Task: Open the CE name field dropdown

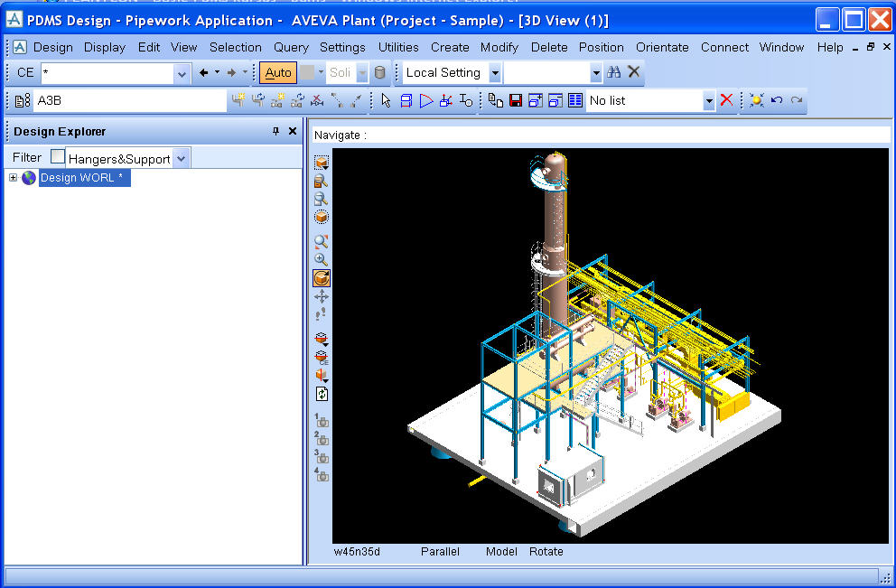Action: point(182,74)
